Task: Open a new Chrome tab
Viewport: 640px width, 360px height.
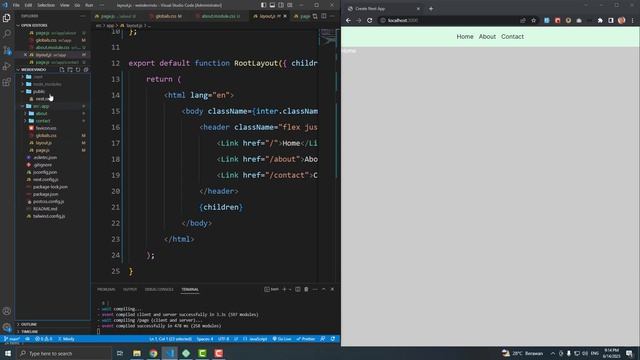Action: [x=431, y=9]
